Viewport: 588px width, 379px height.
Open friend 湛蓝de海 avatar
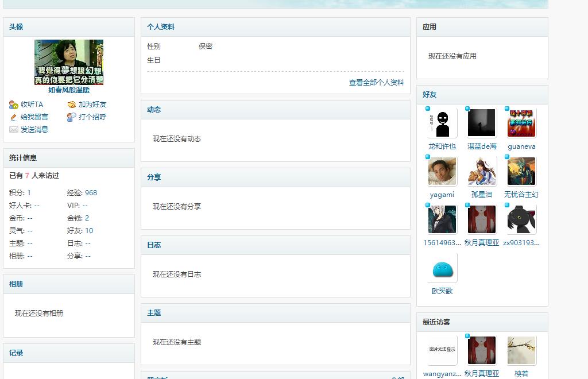[482, 123]
